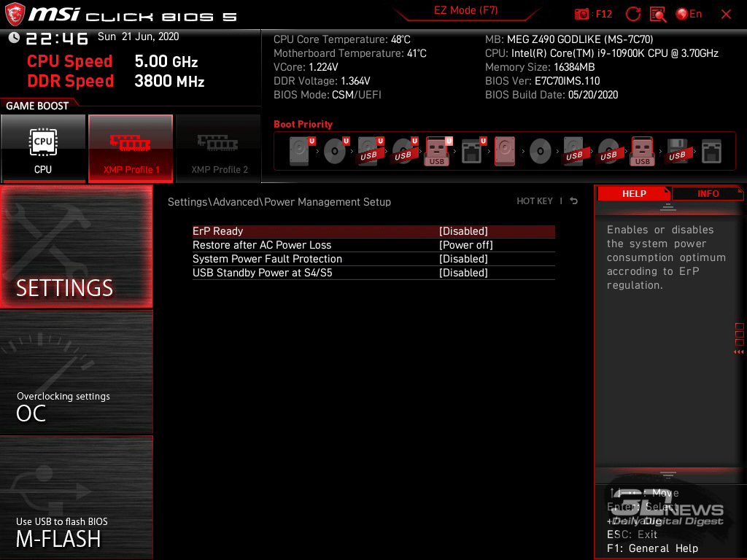Image resolution: width=747 pixels, height=560 pixels.
Task: Switch to EZ Mode (F7)
Action: tap(466, 10)
